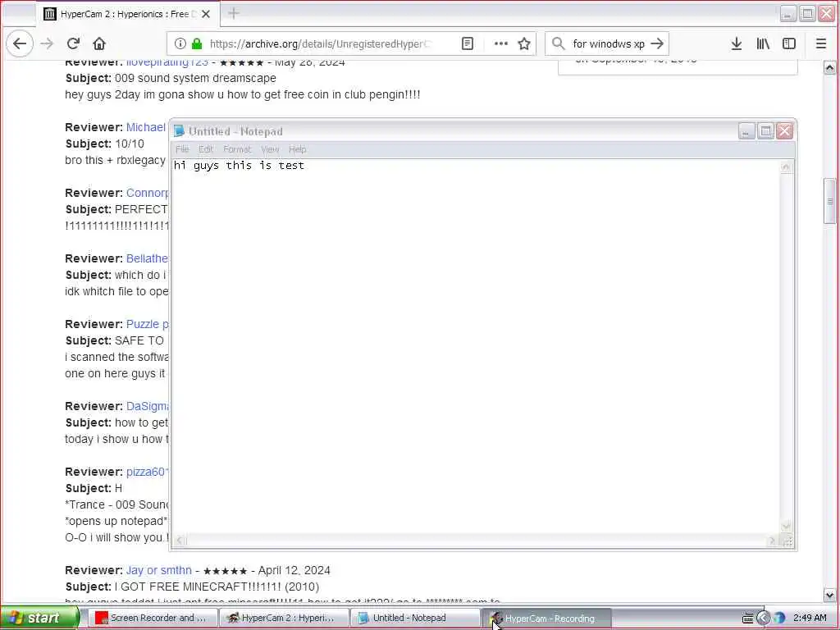Open reviewer Michael profile link

click(146, 127)
